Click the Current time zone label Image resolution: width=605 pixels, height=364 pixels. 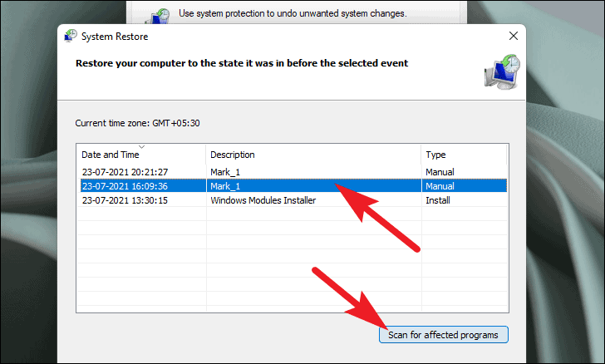point(137,123)
